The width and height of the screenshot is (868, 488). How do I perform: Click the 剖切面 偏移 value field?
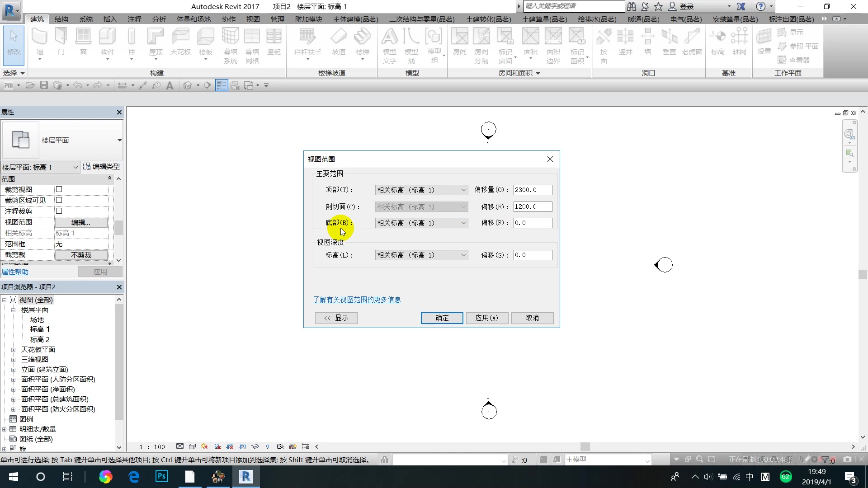(x=532, y=207)
